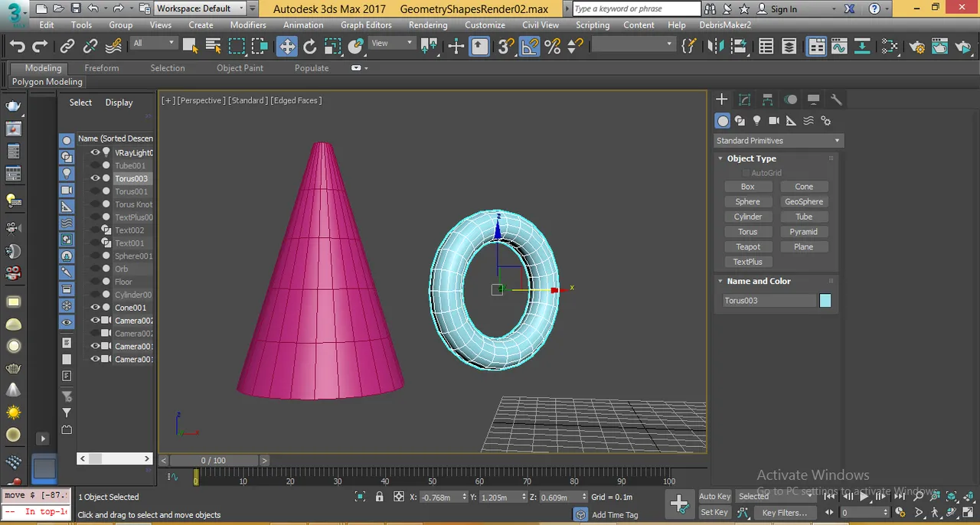Toggle Spinner Snap in the main toolbar

click(574, 47)
